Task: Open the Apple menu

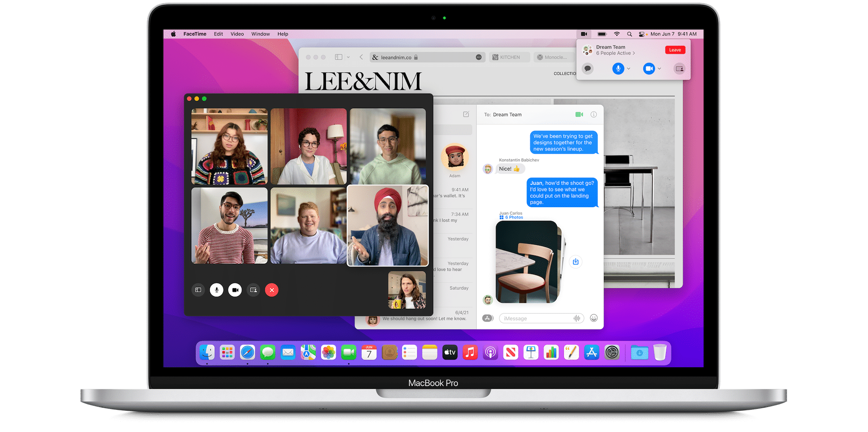Action: (173, 34)
